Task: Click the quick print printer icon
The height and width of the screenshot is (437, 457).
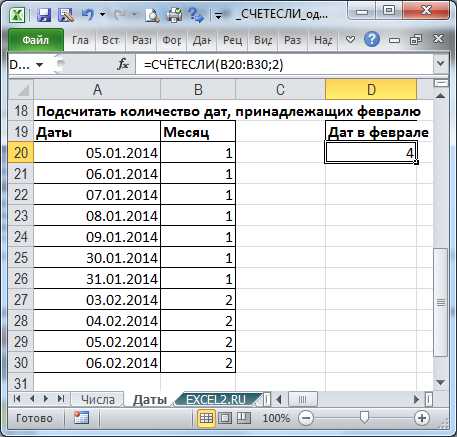Action: [174, 15]
